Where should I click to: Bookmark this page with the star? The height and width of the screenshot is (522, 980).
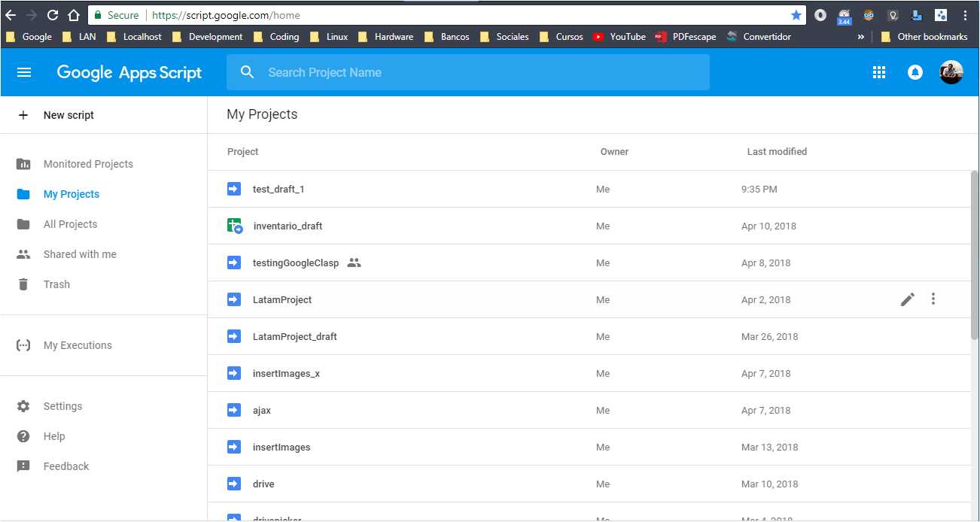coord(796,15)
